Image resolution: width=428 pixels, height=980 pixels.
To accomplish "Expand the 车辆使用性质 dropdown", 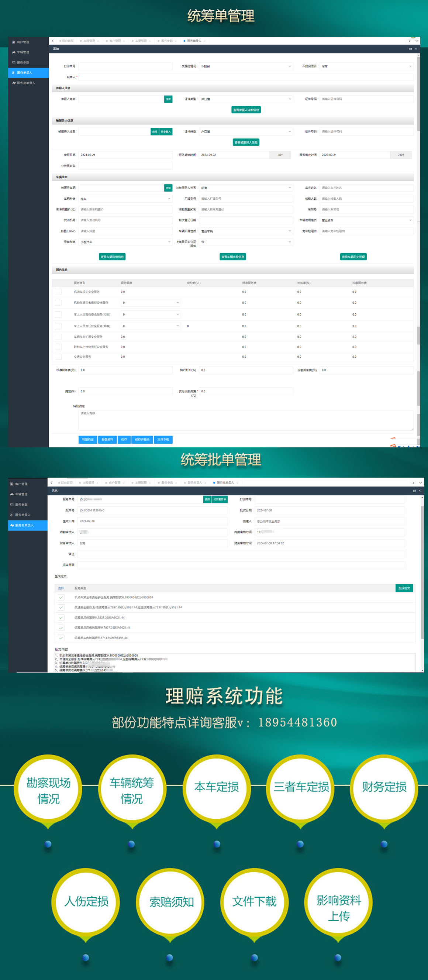I will [x=366, y=220].
